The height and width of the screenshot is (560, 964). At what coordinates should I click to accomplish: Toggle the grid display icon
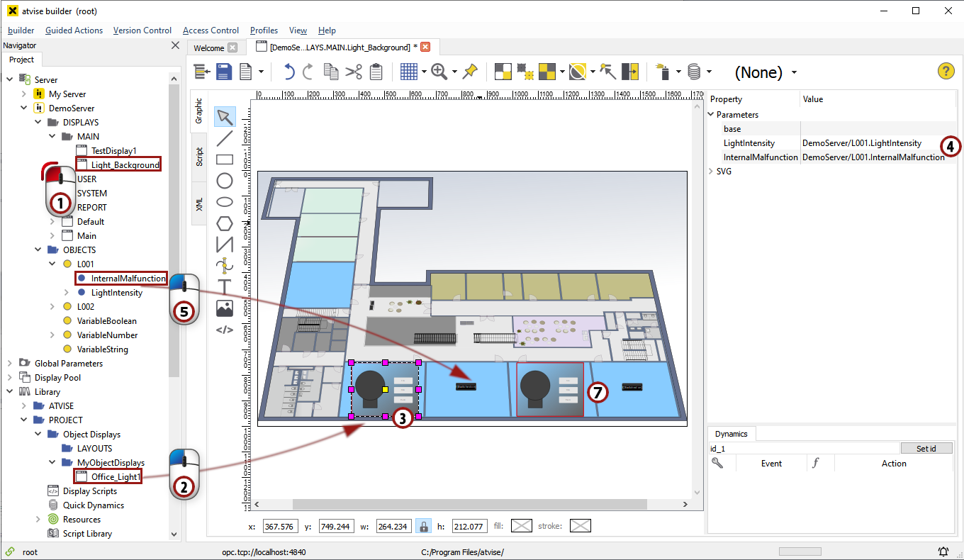tap(408, 72)
